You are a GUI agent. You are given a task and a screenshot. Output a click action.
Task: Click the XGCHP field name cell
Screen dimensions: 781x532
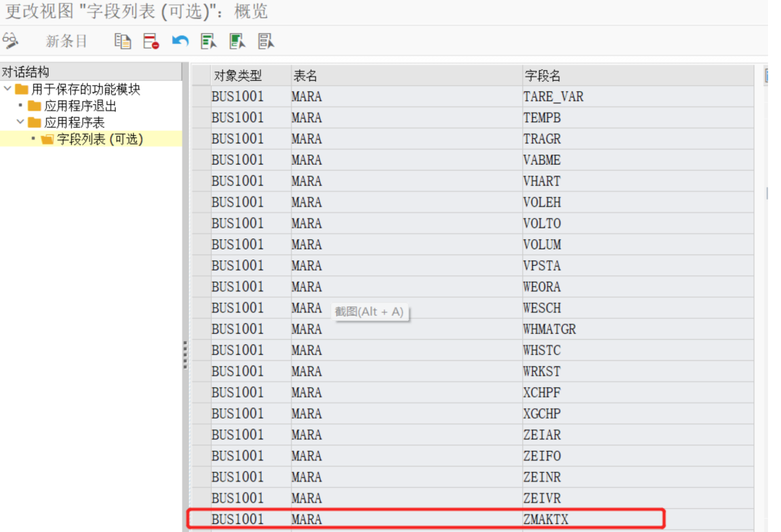click(638, 414)
